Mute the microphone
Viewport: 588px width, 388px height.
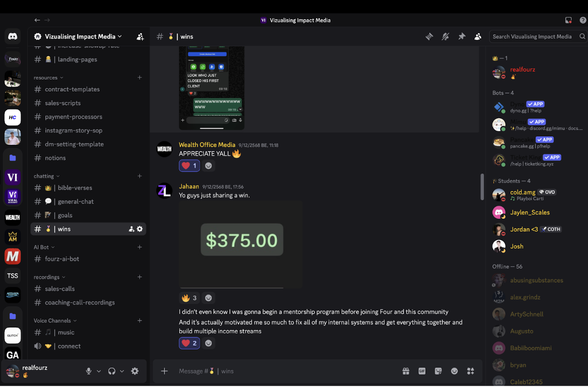[x=89, y=371]
